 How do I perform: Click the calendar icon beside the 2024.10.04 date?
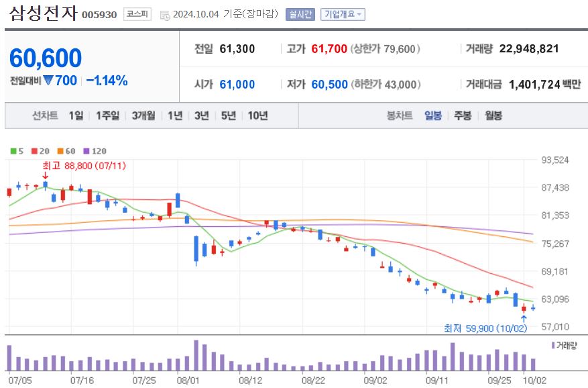165,15
